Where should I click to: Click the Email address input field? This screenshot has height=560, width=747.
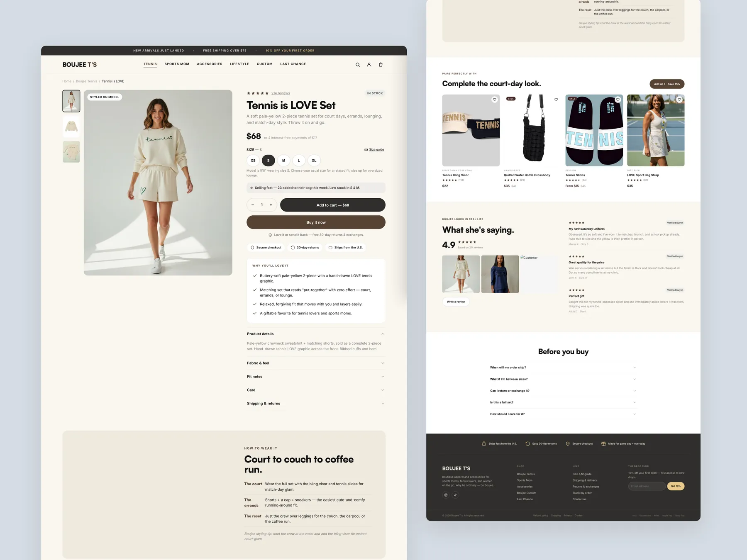click(x=647, y=486)
